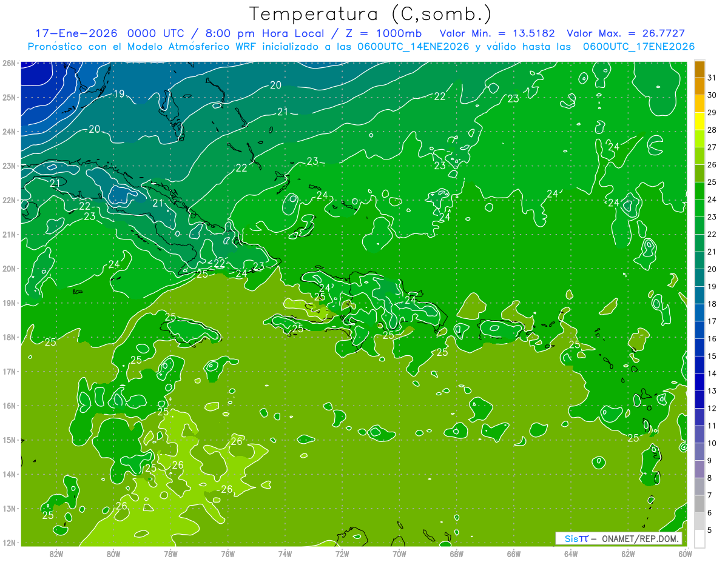
Task: Pick the legend swatch between 23 and 24
Action: click(x=699, y=208)
